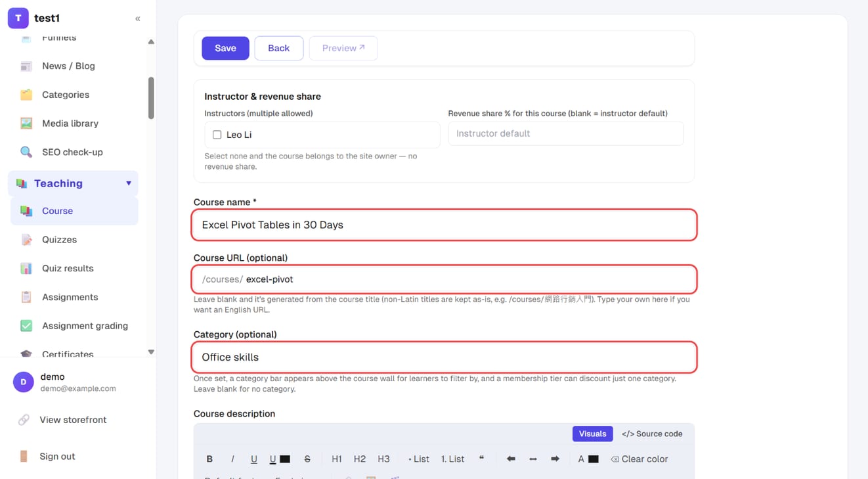Center text with the double arrow
868x479 pixels.
click(x=533, y=459)
